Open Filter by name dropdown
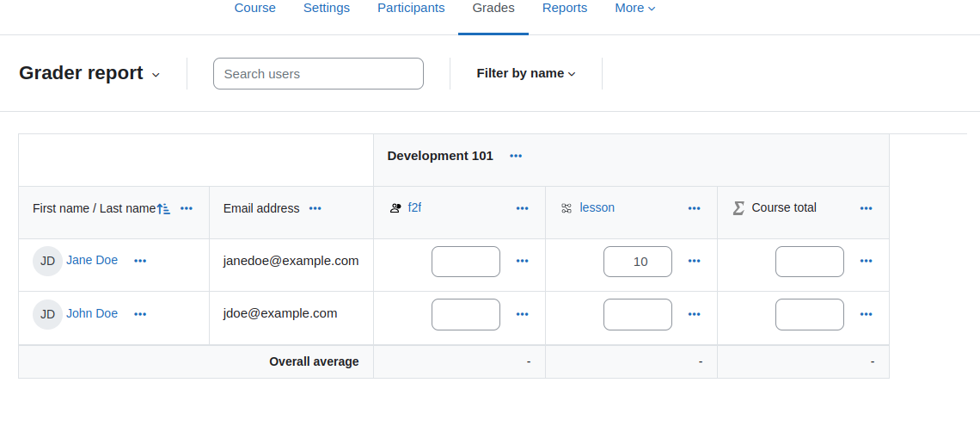 tap(525, 73)
